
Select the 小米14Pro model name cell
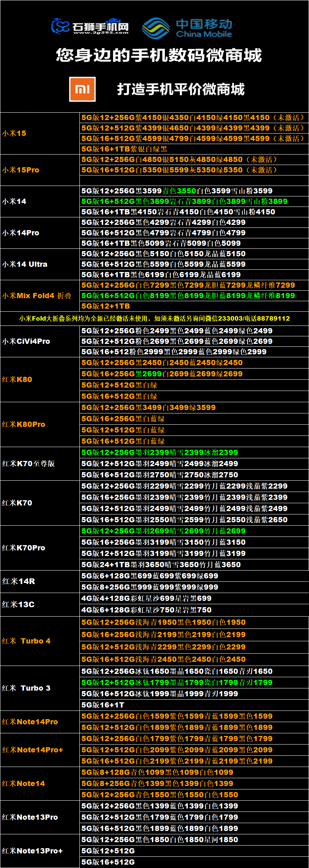coord(40,233)
